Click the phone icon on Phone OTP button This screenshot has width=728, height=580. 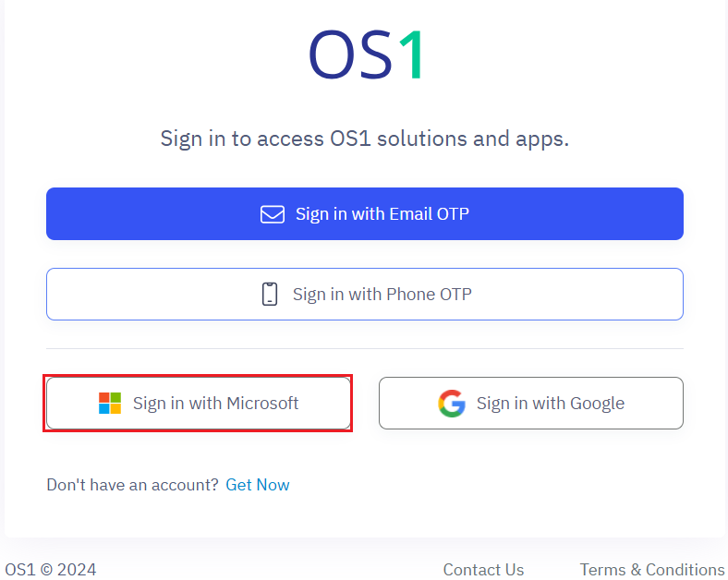[270, 295]
